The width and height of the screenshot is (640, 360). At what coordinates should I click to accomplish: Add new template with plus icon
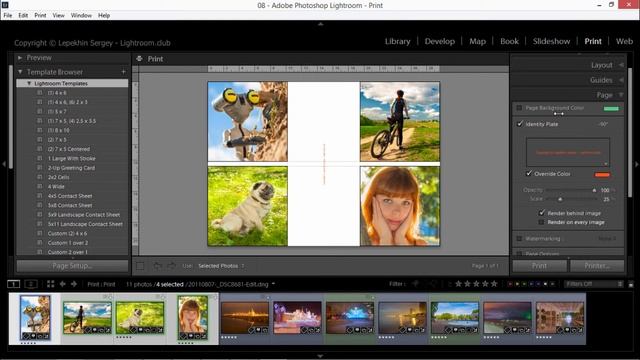(x=124, y=72)
